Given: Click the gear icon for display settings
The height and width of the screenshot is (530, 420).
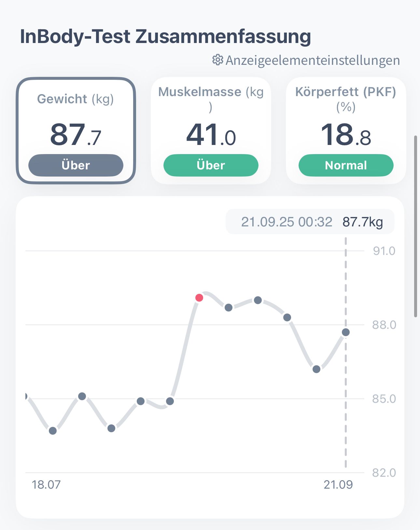Looking at the screenshot, I should point(217,60).
